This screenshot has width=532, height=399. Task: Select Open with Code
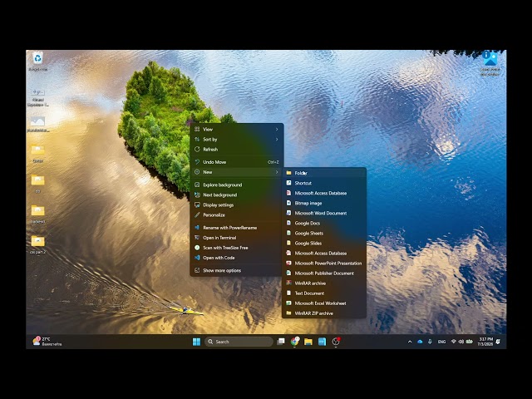236,258
